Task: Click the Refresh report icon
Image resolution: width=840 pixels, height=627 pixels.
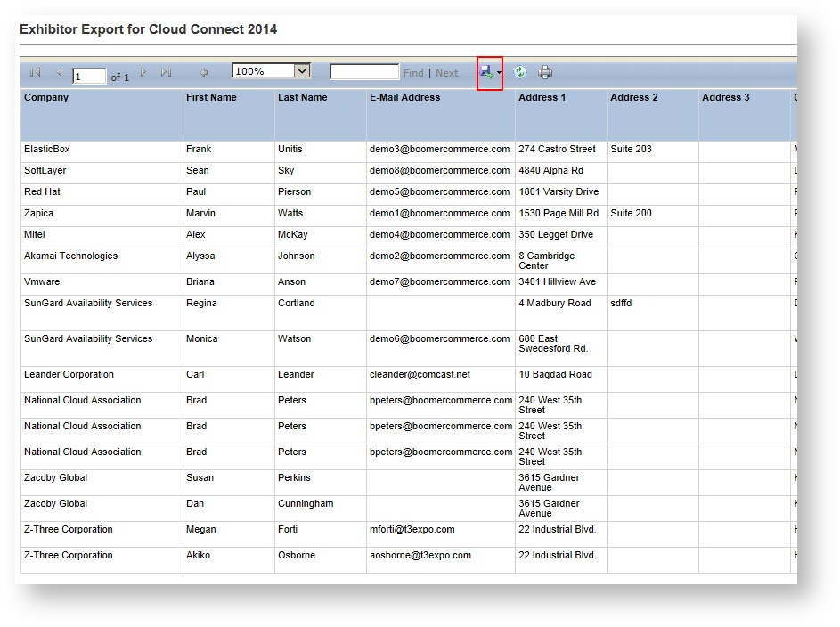Action: coord(520,72)
